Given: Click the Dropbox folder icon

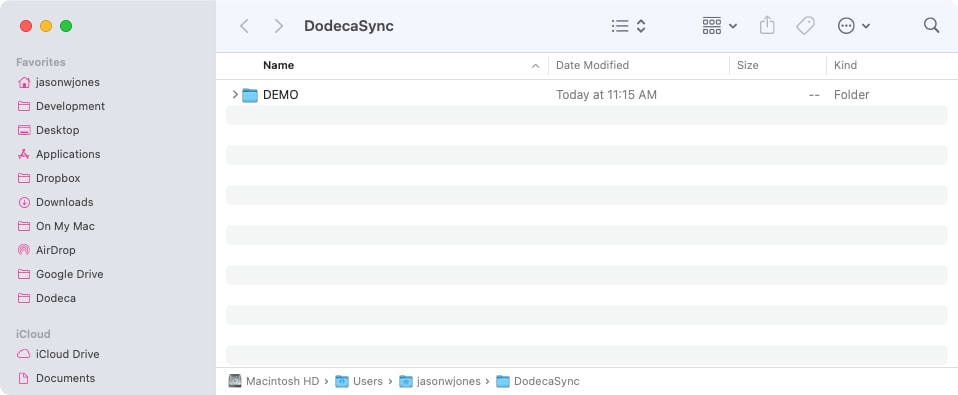Looking at the screenshot, I should 24,178.
